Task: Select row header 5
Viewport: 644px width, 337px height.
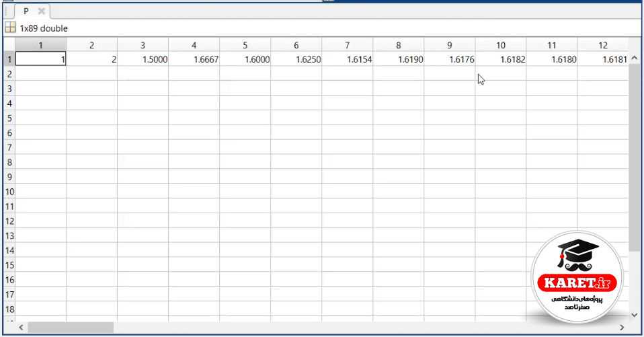Action: (x=9, y=118)
